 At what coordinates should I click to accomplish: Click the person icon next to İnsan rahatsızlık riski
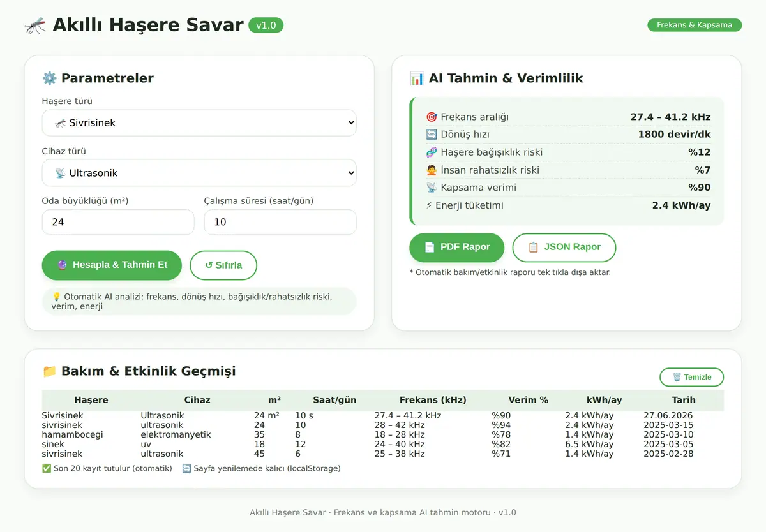click(x=432, y=170)
